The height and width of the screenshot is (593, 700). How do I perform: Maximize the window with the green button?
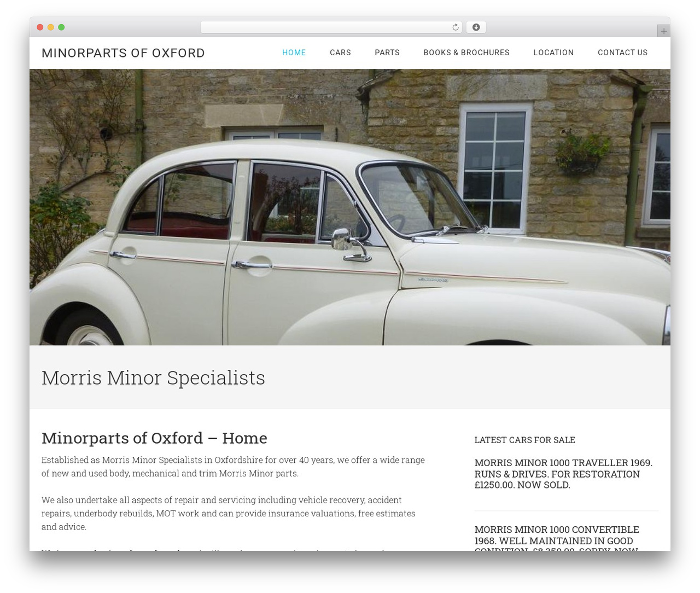(61, 27)
